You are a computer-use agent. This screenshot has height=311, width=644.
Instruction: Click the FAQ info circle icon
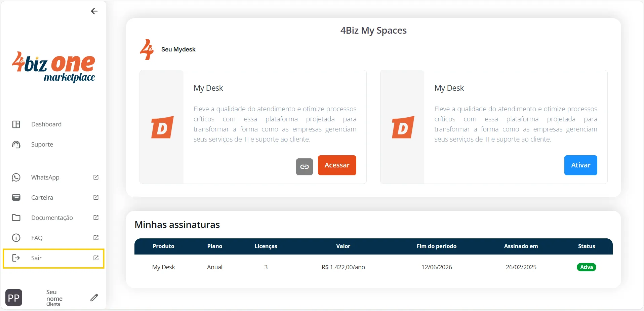point(16,238)
